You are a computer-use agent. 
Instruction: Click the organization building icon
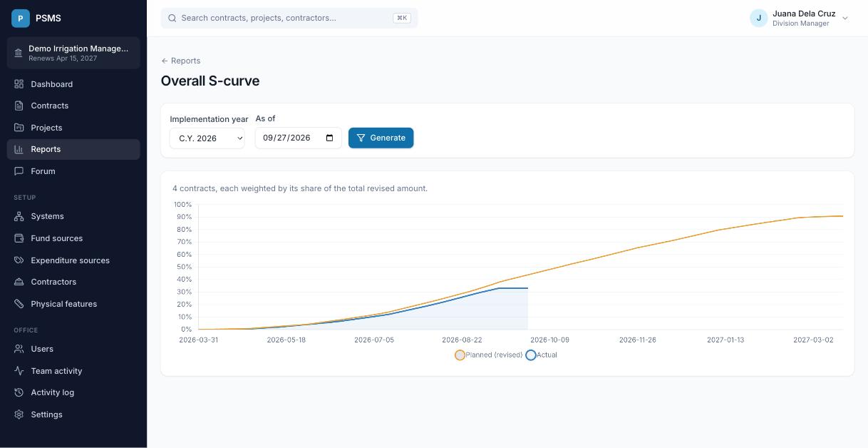19,53
